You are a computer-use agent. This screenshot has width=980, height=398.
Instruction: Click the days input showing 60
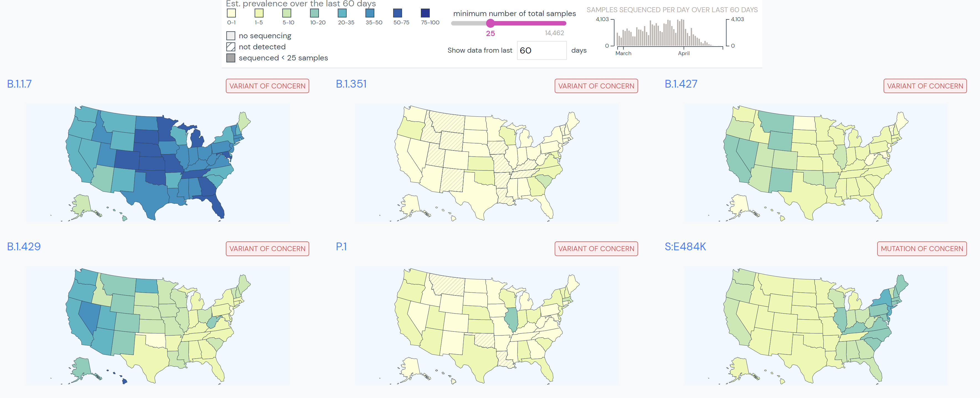(x=542, y=50)
